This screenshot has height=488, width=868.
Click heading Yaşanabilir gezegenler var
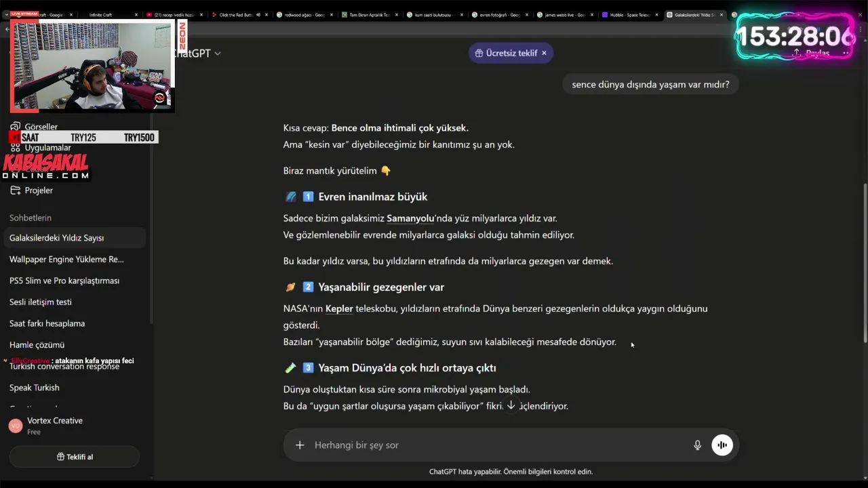[x=381, y=287]
